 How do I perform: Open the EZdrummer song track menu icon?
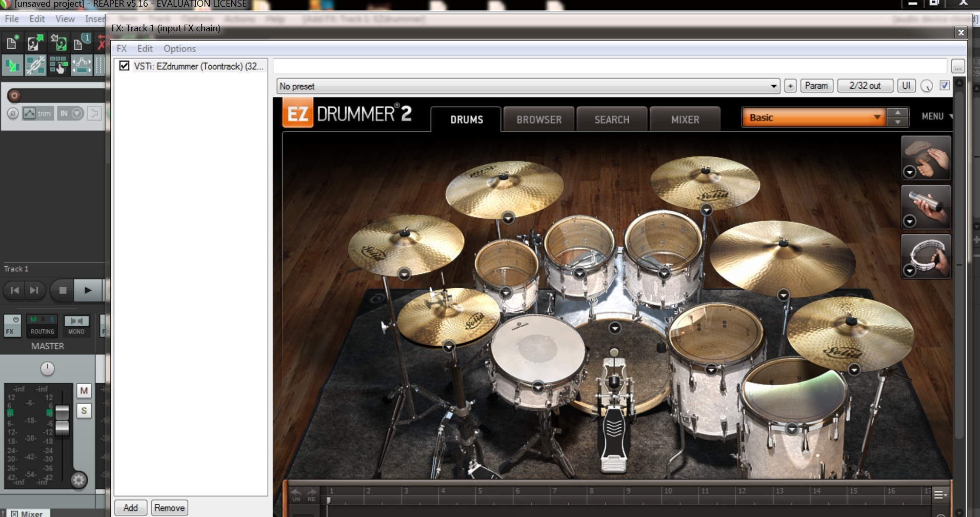pos(940,494)
